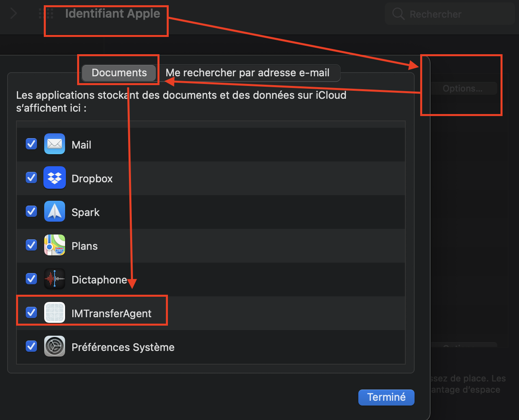Uncheck the Dropbox checkbox
Viewport: 519px width, 420px height.
(x=31, y=177)
